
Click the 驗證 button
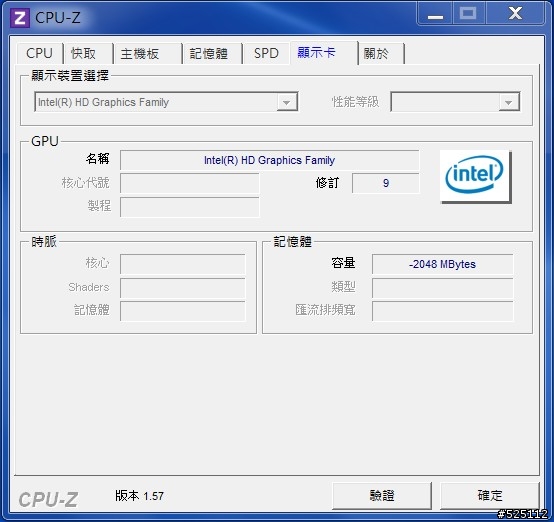[x=382, y=495]
